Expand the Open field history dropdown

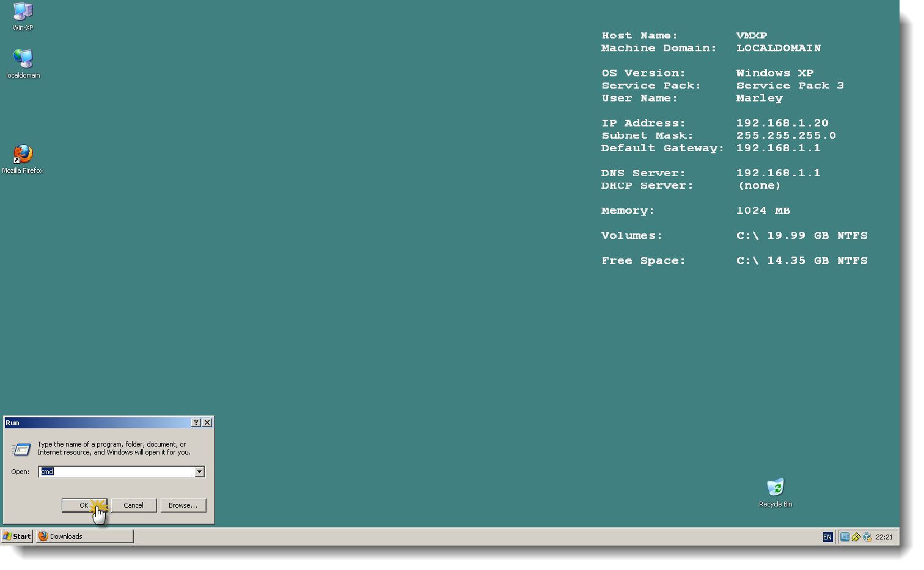(200, 472)
